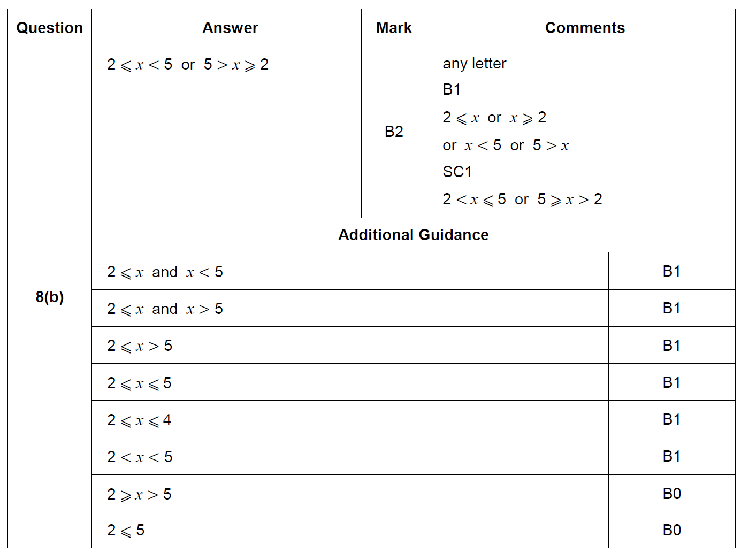Image resolution: width=741 pixels, height=560 pixels.
Task: Click the Answer column header
Action: point(230,28)
